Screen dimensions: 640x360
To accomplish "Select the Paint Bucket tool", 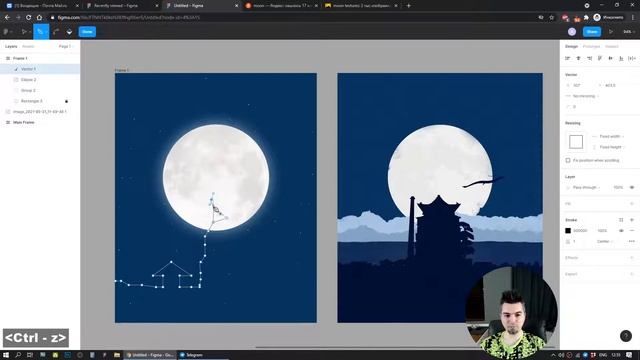I will (x=69, y=31).
